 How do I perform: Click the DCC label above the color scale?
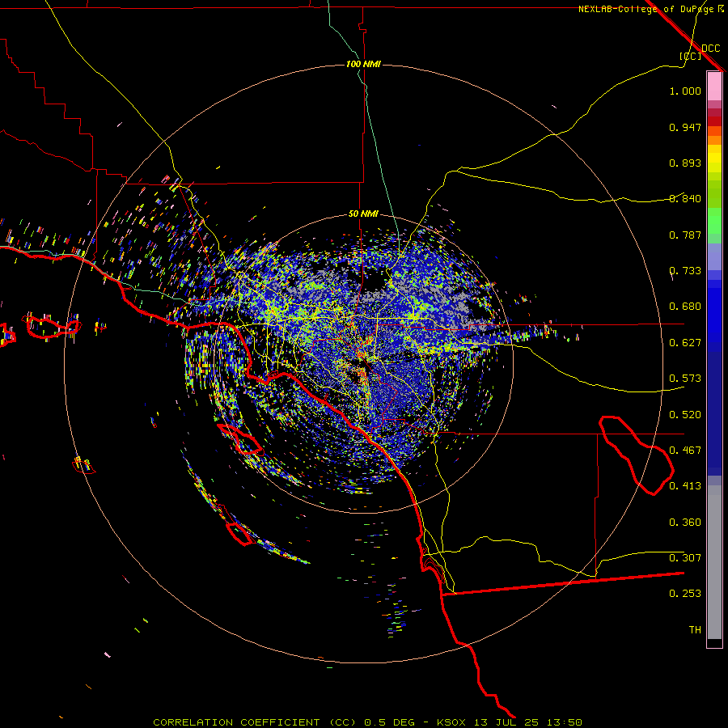(711, 49)
